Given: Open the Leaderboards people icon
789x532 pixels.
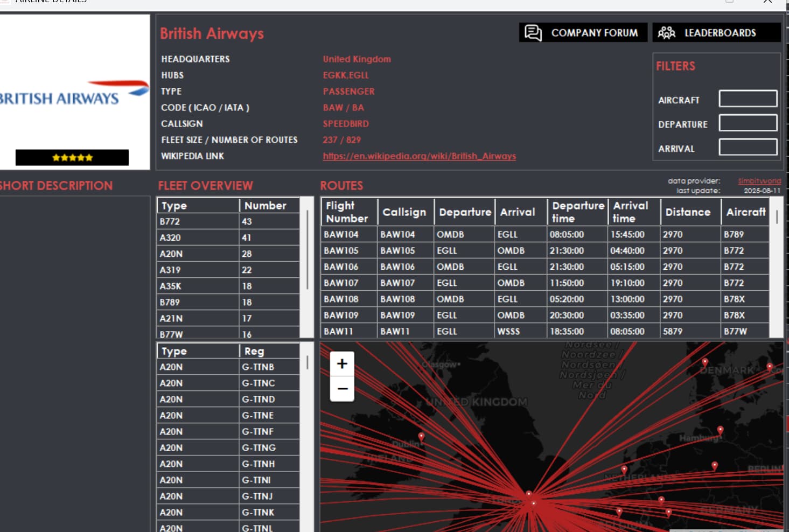Looking at the screenshot, I should click(666, 33).
